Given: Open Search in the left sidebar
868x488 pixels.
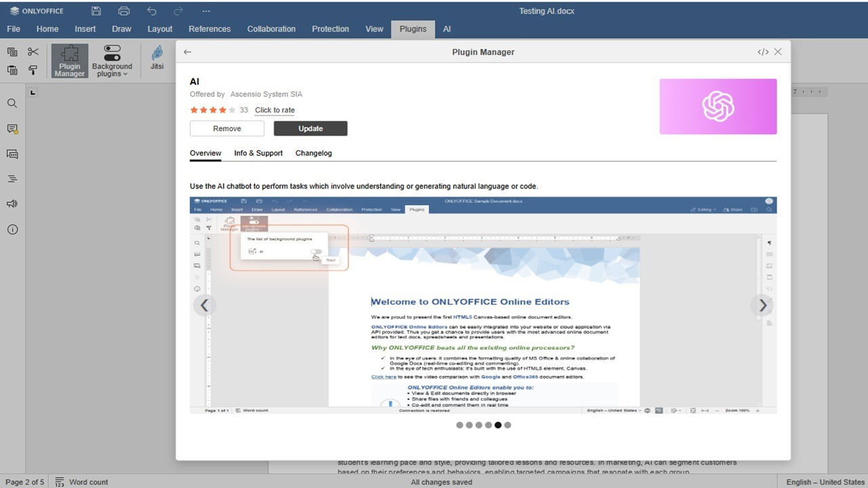Looking at the screenshot, I should coord(12,103).
